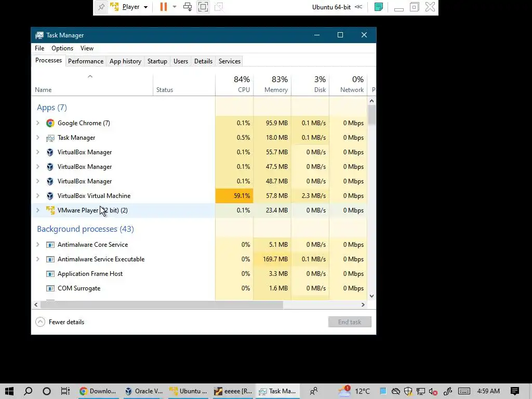The width and height of the screenshot is (532, 399).
Task: Sort processes by the Disk column header
Action: tap(310, 85)
